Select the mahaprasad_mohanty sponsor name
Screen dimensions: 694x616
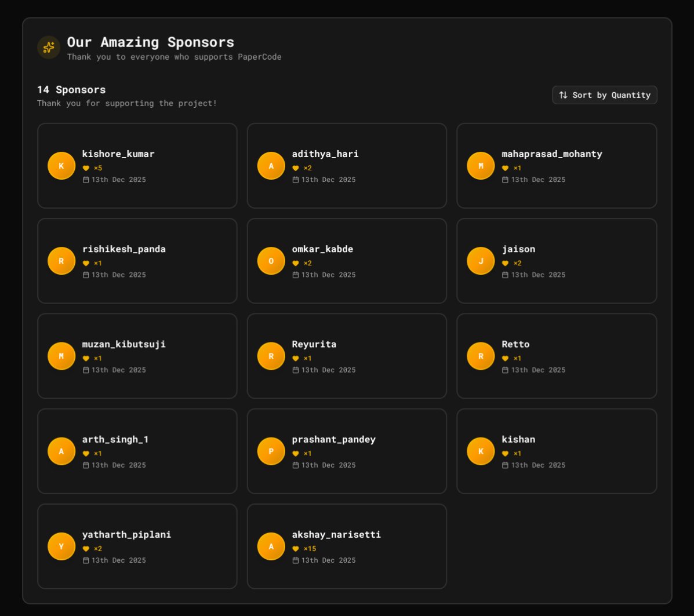pyautogui.click(x=552, y=154)
